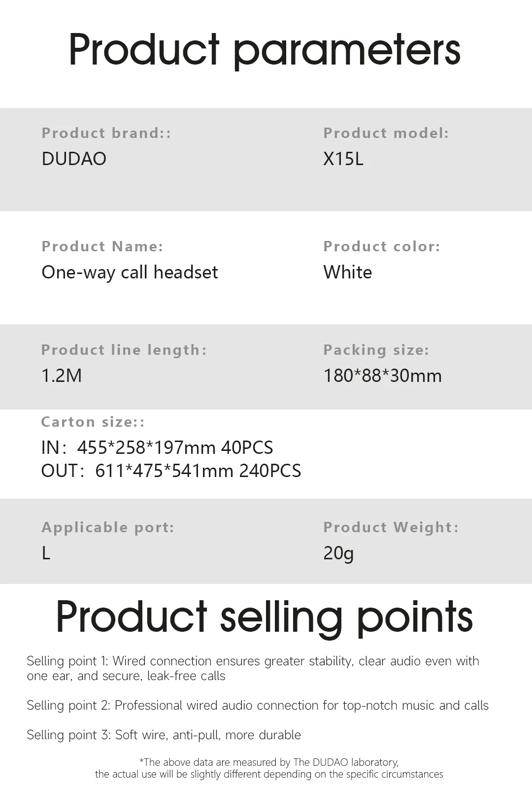
Task: Click the "Product Name" label
Action: click(x=102, y=246)
